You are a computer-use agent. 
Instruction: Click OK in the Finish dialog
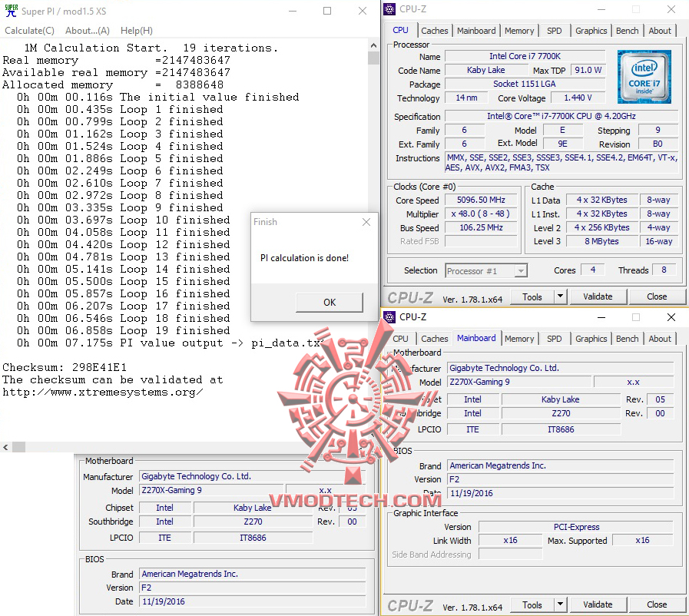click(x=330, y=303)
